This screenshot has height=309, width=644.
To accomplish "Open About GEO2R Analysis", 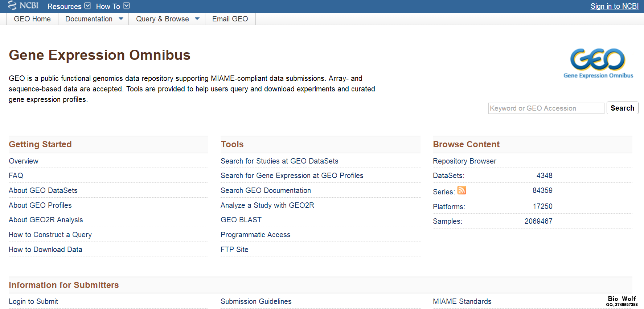I will pos(46,220).
